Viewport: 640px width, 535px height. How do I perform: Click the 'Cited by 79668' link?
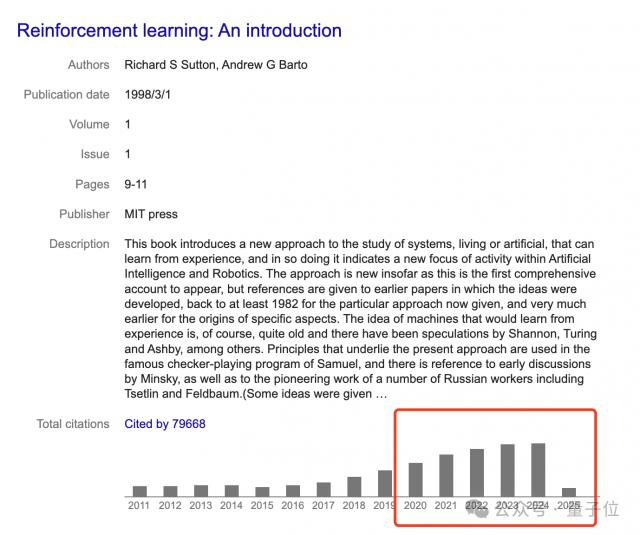coord(165,424)
